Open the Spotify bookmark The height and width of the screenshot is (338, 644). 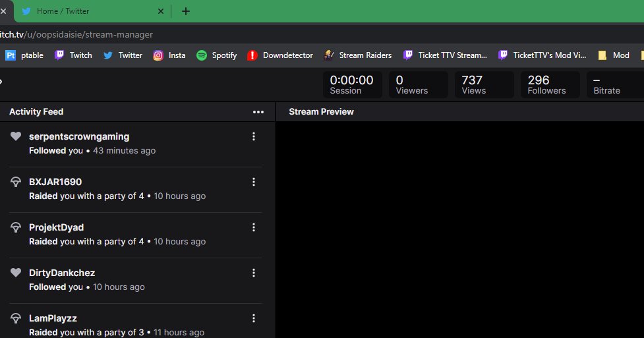pos(216,55)
